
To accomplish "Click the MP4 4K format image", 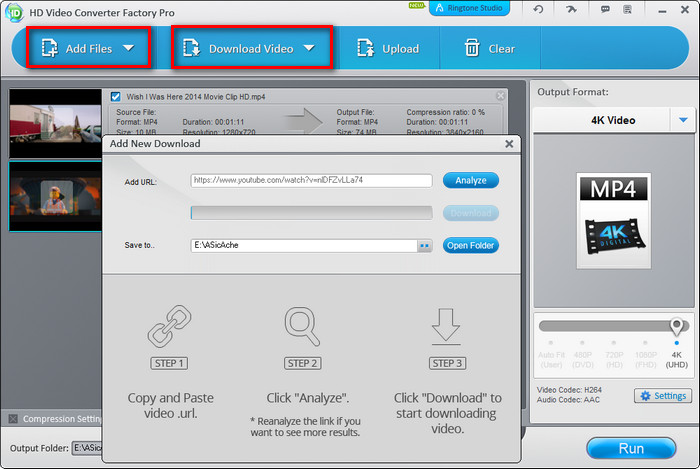I will coord(613,221).
